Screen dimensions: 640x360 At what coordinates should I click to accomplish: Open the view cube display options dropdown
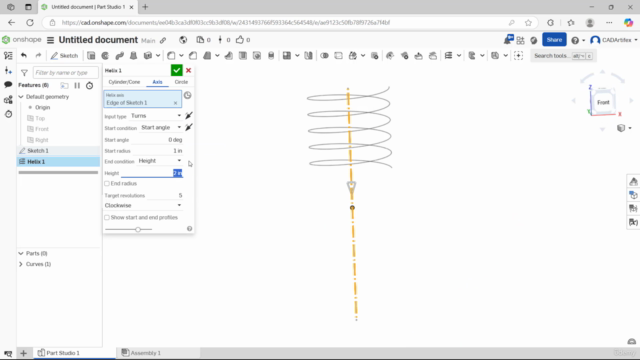[x=624, y=128]
